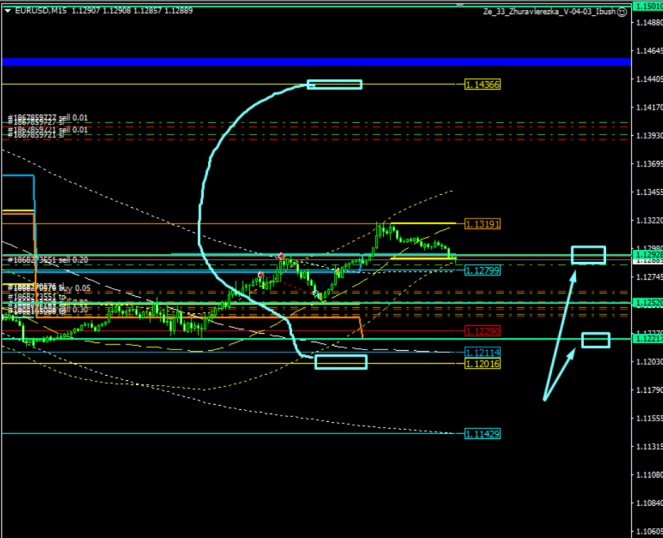Click the yellow 1.12016 price label
This screenshot has height=538, width=663.
click(482, 364)
